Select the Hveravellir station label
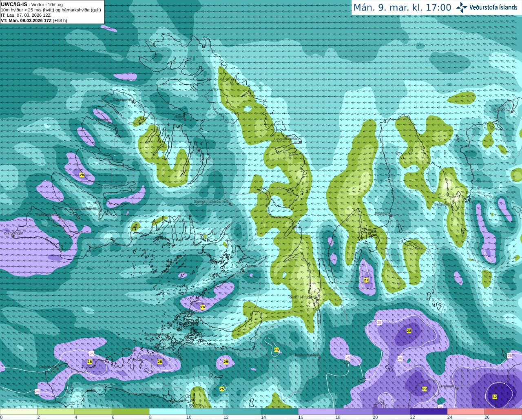Screen dimensions: 522x420 [x=447, y=386]
